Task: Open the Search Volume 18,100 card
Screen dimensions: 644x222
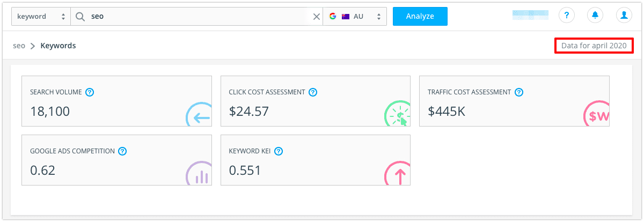Action: coord(116,101)
